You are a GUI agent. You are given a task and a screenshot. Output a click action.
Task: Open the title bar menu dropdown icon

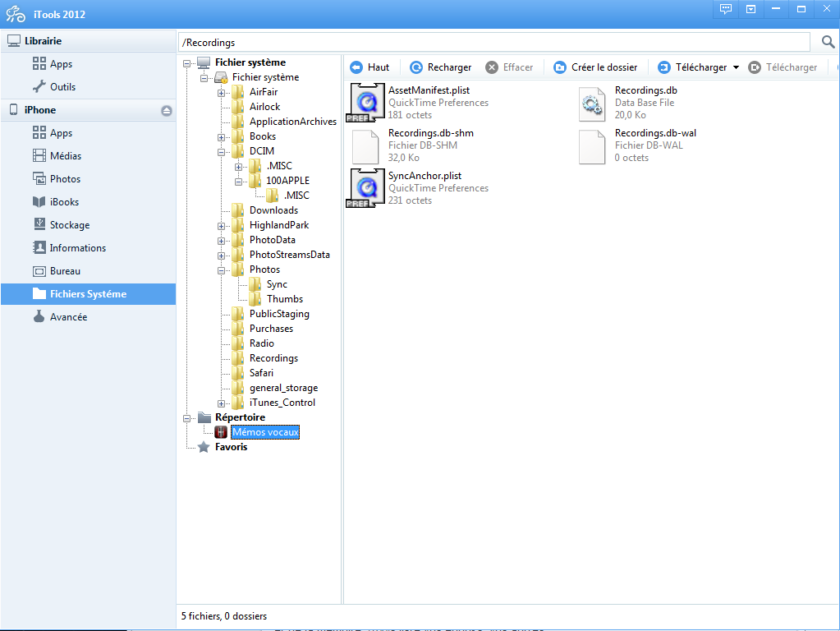pyautogui.click(x=751, y=9)
